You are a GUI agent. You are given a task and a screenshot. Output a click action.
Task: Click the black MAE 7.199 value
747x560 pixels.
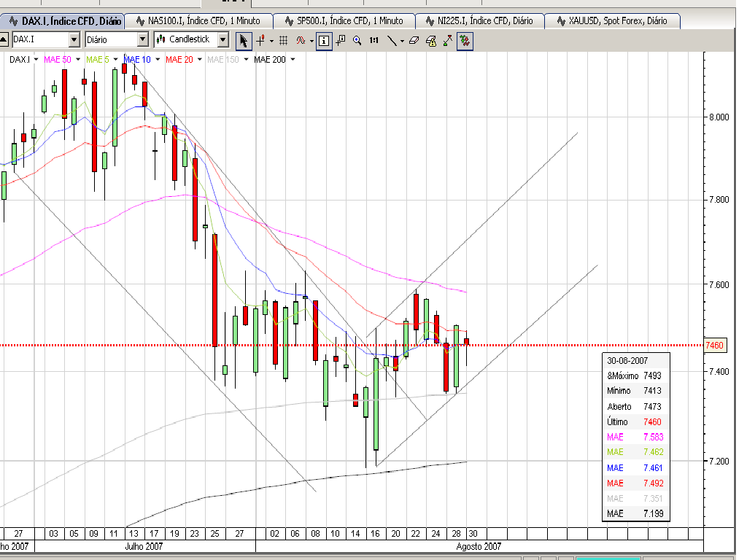653,513
